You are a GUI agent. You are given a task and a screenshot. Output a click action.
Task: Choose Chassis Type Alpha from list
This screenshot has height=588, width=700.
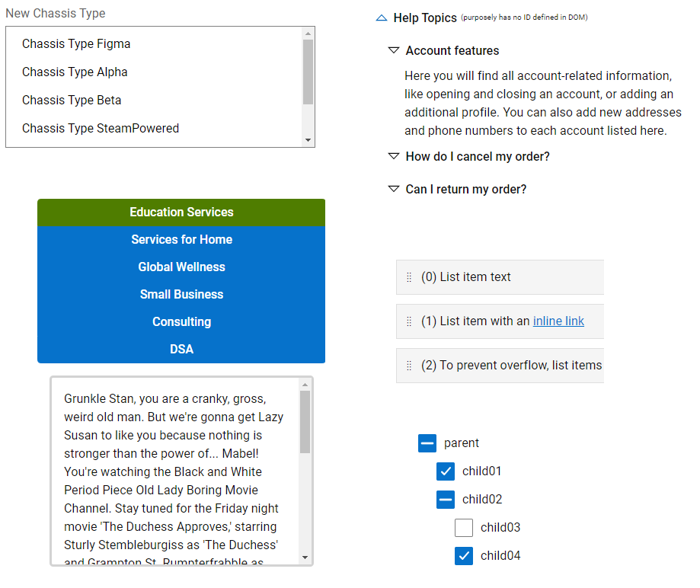click(x=75, y=72)
